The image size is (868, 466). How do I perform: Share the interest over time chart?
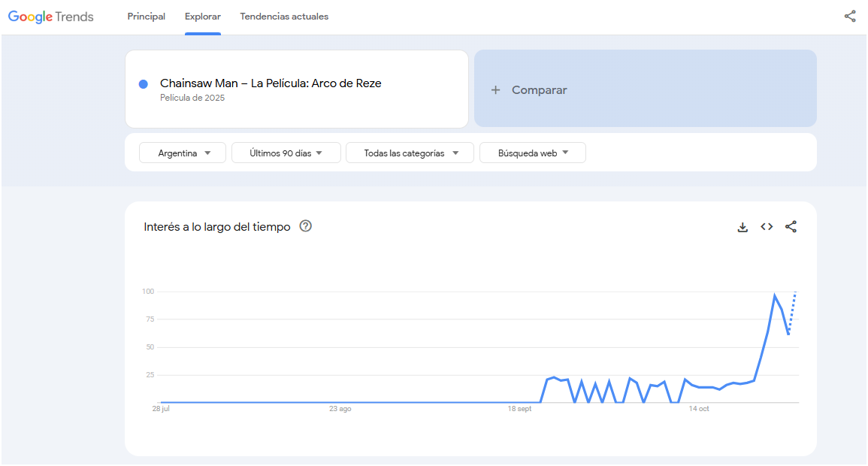click(x=791, y=227)
